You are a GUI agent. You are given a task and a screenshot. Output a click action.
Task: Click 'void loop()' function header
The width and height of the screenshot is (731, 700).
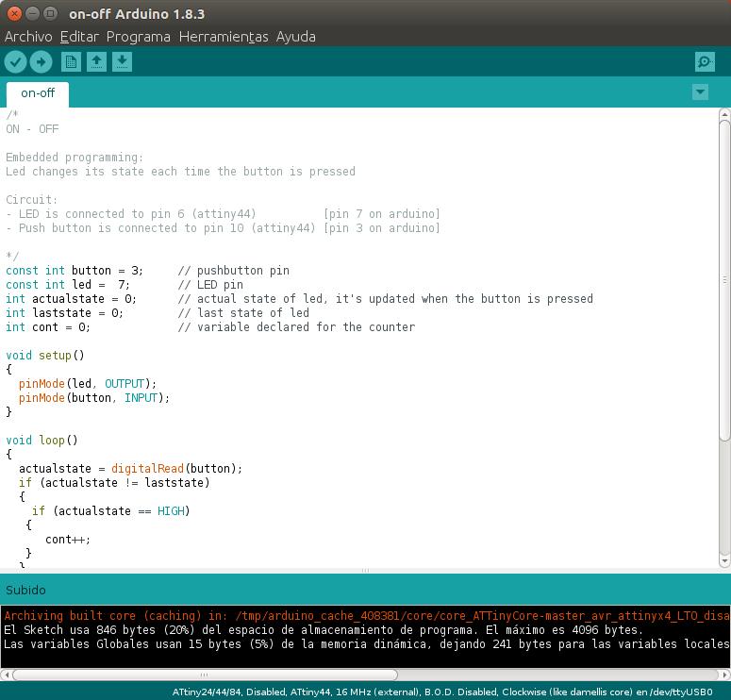point(42,441)
